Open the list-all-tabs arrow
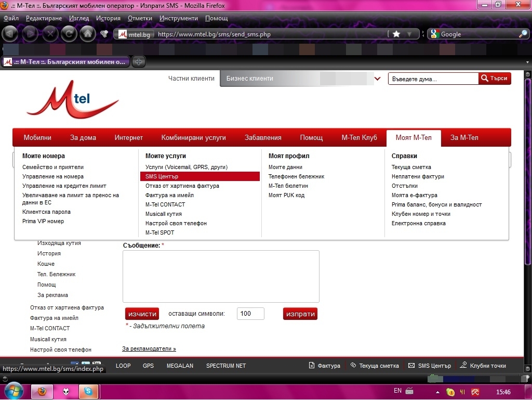This screenshot has height=400, width=532. click(x=527, y=62)
